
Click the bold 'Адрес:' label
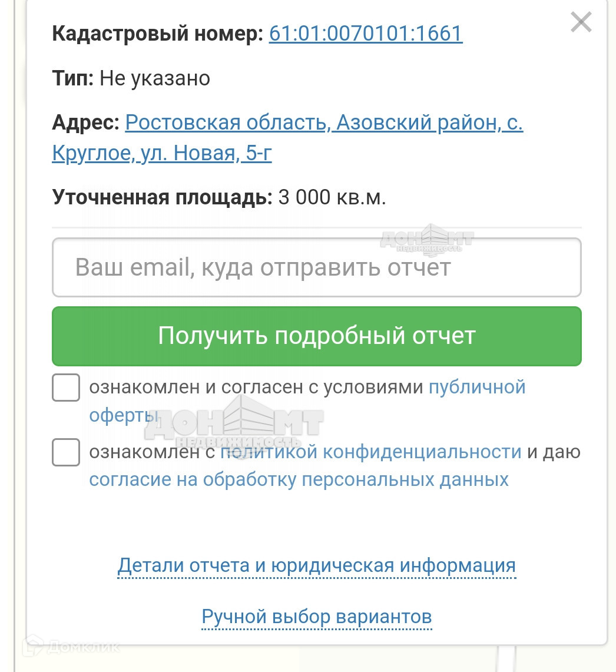tap(86, 123)
